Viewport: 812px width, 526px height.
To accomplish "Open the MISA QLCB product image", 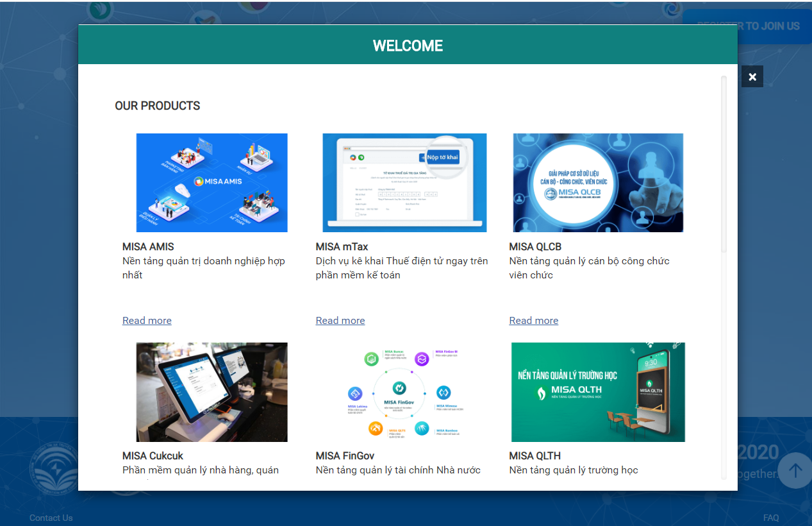I will pos(598,183).
